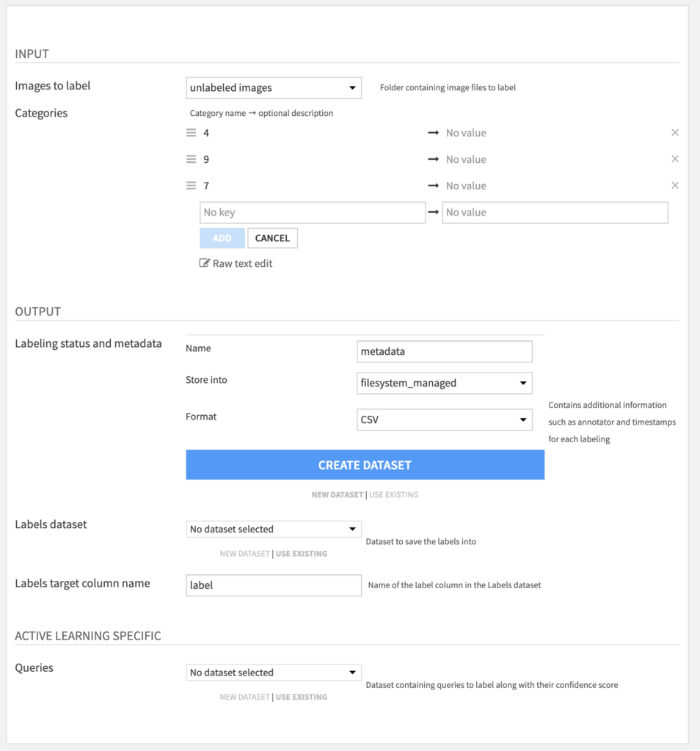Viewport: 700px width, 751px height.
Task: Expand the Store into filesystem_managed dropdown
Action: point(444,383)
